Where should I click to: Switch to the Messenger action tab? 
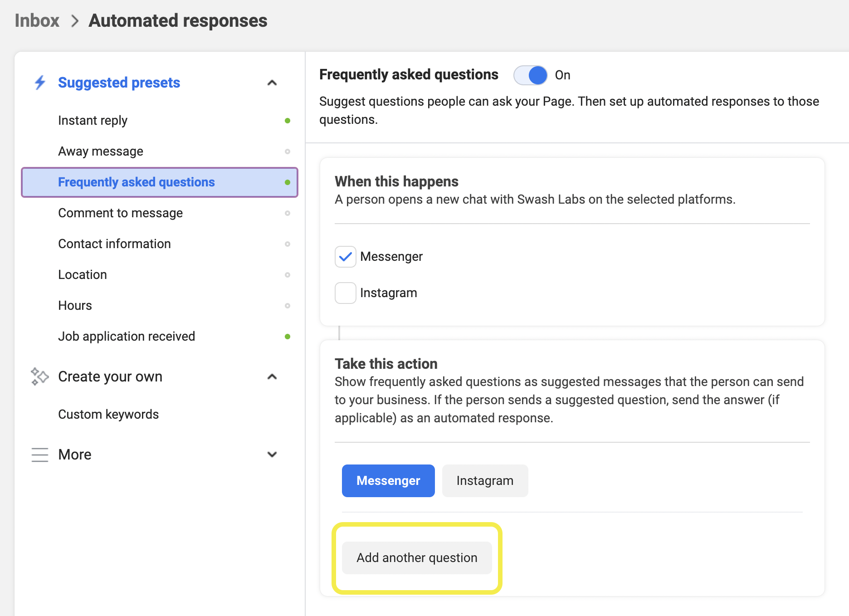[x=388, y=481]
